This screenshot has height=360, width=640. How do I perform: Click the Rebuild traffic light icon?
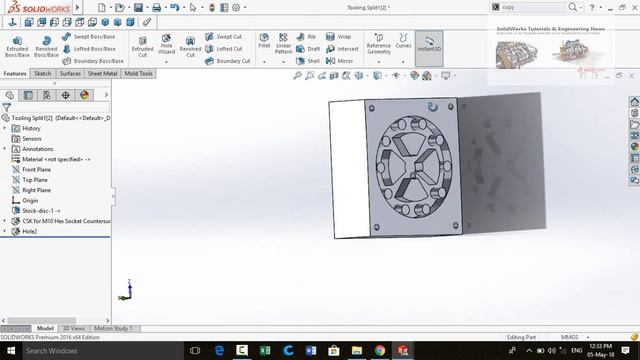(212, 7)
